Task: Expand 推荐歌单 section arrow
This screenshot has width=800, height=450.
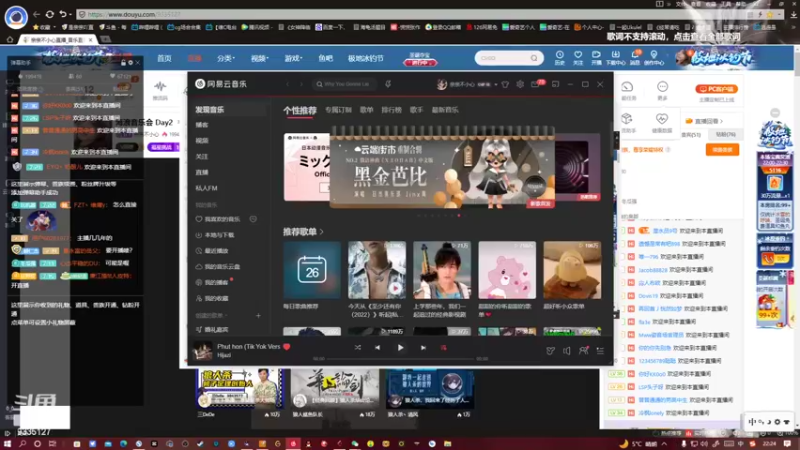Action: coord(321,232)
